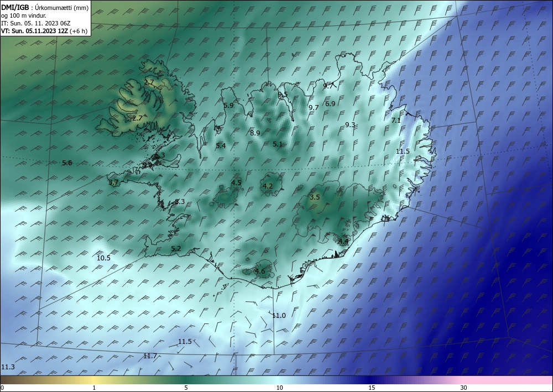This screenshot has height=392, width=553.
Task: Click the 'og 100 m vindur.' caption line
Action: (x=24, y=15)
